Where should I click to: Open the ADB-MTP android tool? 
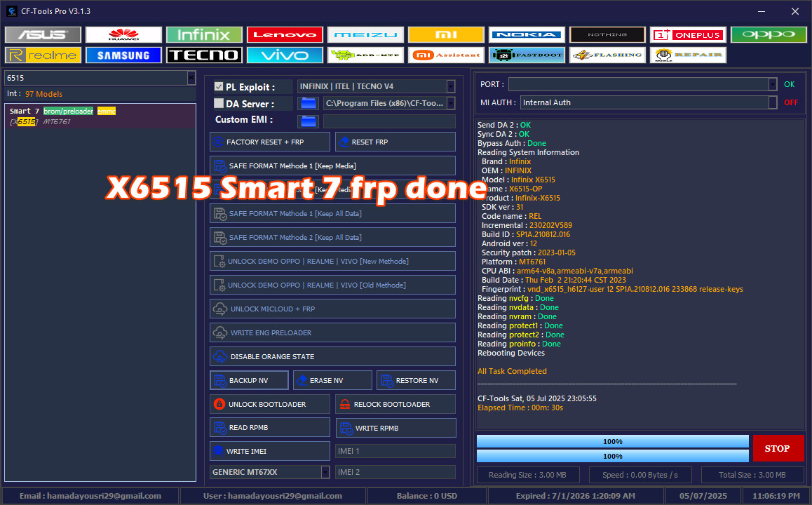click(x=365, y=55)
